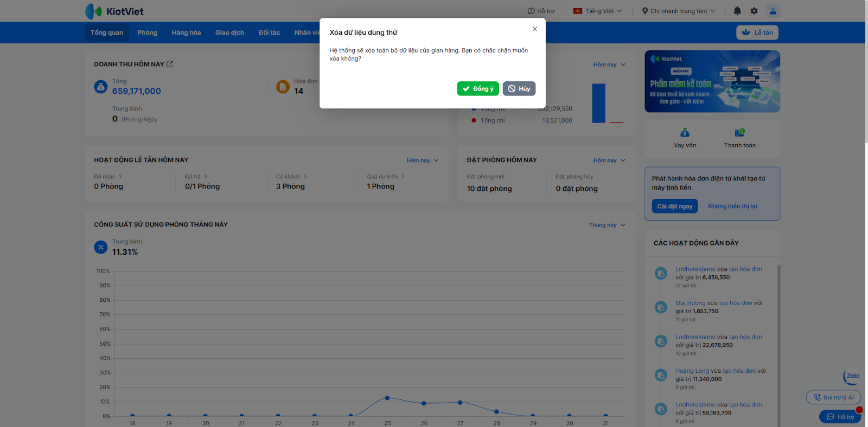Viewport: 868px width, 427px height.
Task: Click the total revenue 659,171,000 value
Action: coord(137,92)
